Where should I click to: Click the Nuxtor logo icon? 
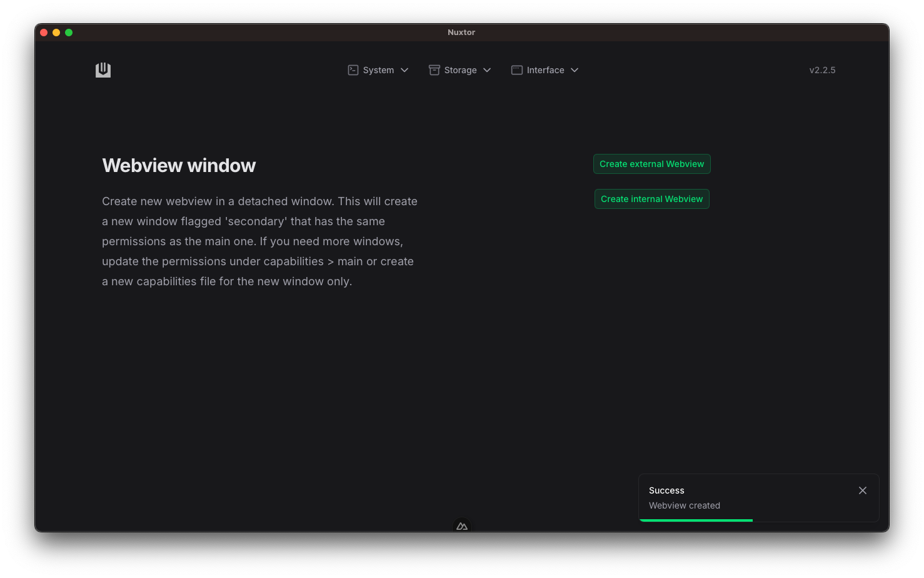pyautogui.click(x=103, y=70)
